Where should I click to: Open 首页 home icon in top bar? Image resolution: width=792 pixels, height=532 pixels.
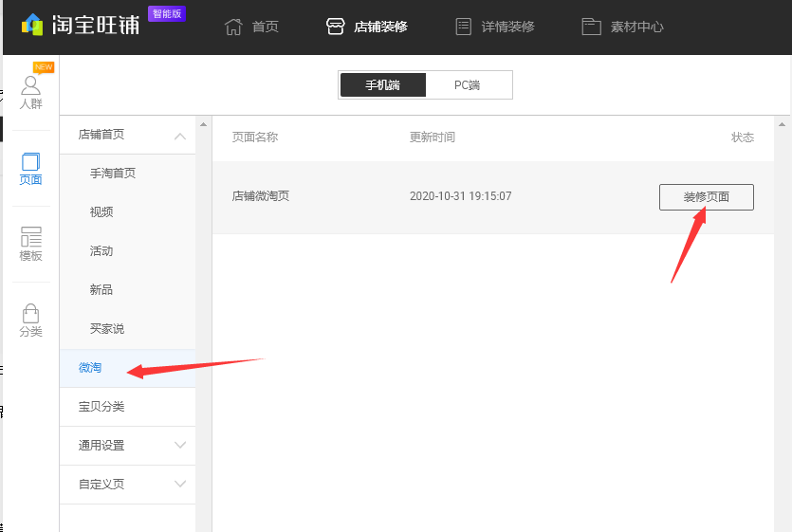tap(233, 27)
